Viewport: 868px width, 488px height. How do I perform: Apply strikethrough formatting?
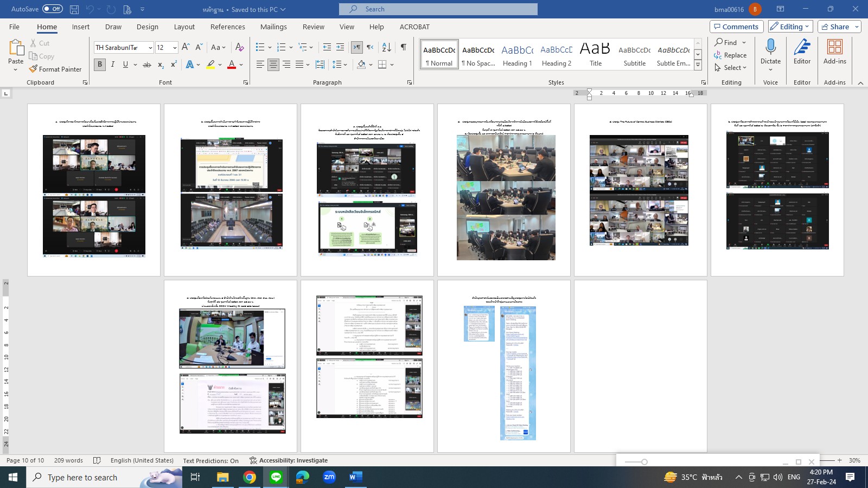pos(146,65)
